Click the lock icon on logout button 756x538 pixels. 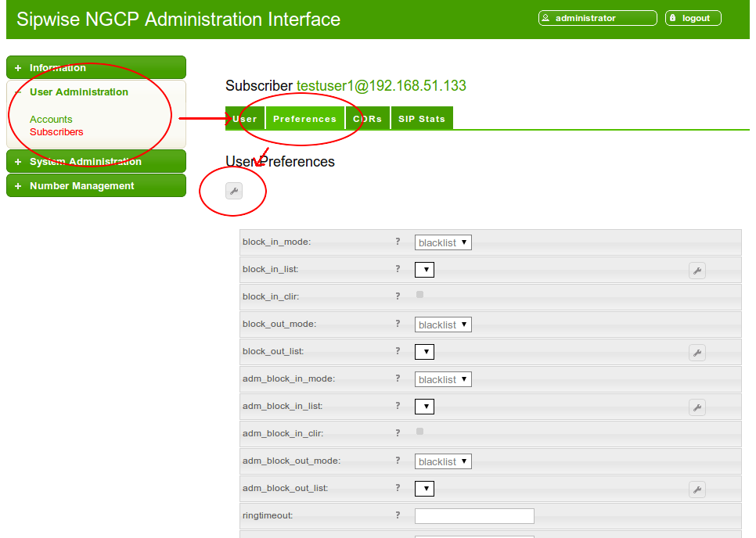pos(672,18)
